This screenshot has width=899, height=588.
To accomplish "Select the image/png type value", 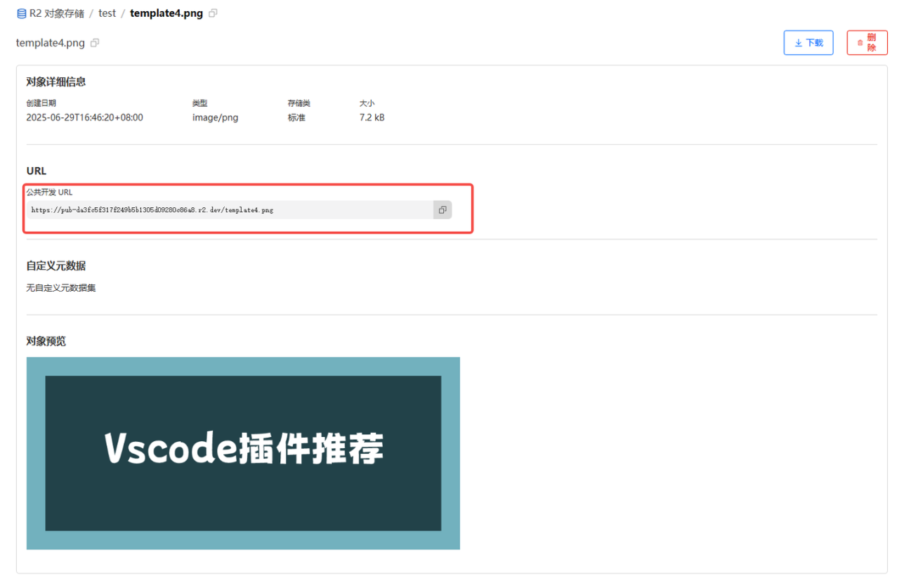I will tap(216, 117).
